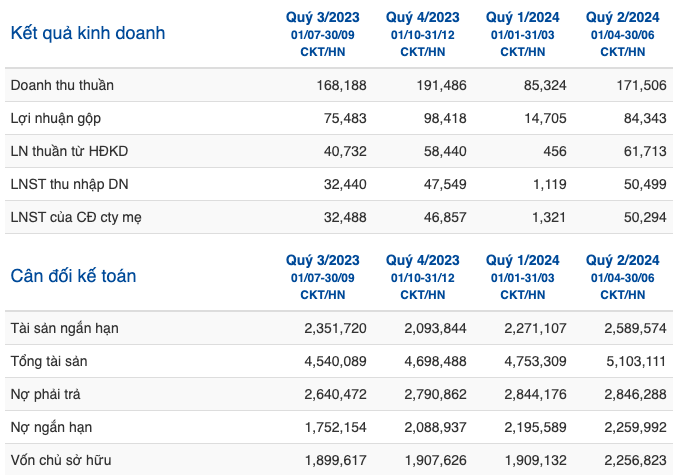Image resolution: width=675 pixels, height=475 pixels.
Task: Click the Cân đối kế toán heading
Action: click(x=73, y=276)
